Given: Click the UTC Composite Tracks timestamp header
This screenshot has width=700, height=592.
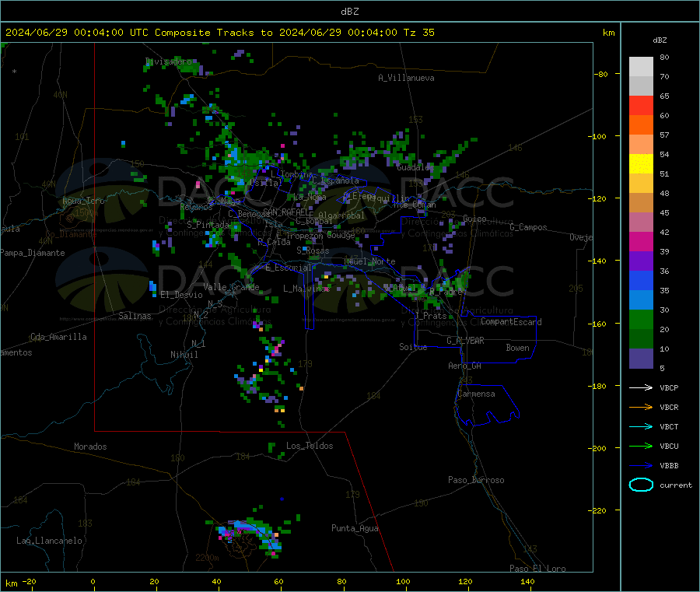Looking at the screenshot, I should coord(219,33).
